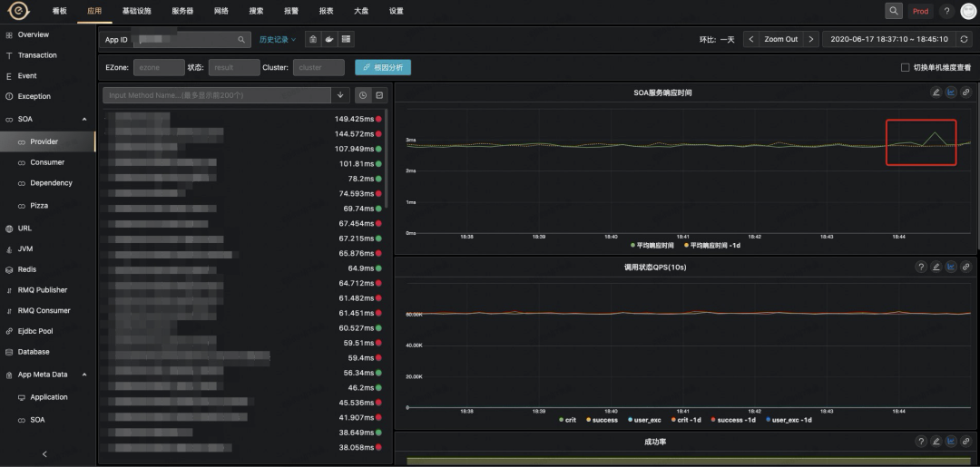980x467 pixels.
Task: Click the clock icon beside method filter
Action: 362,95
